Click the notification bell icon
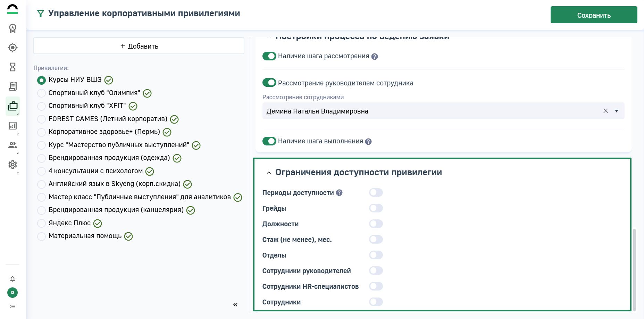Viewport: 644px width, 319px height. pyautogui.click(x=12, y=279)
